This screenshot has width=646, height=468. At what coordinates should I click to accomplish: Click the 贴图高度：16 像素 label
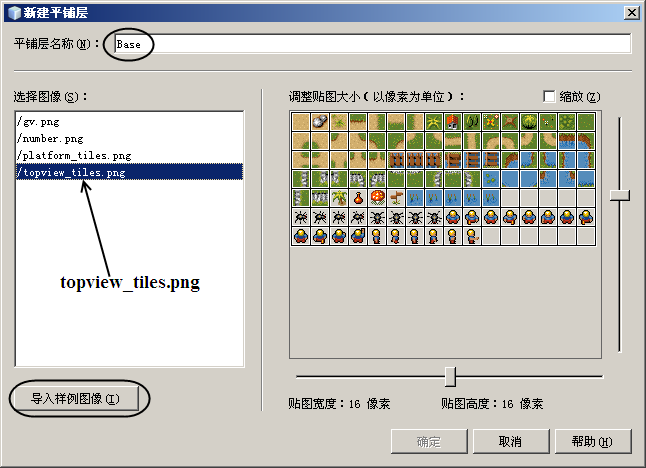coord(492,403)
